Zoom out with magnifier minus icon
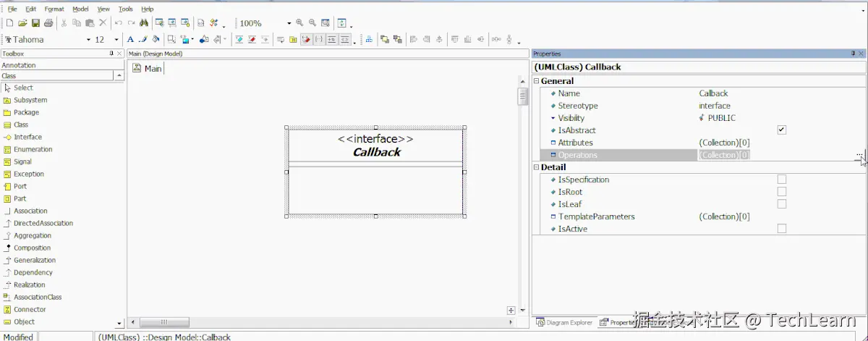 [312, 23]
